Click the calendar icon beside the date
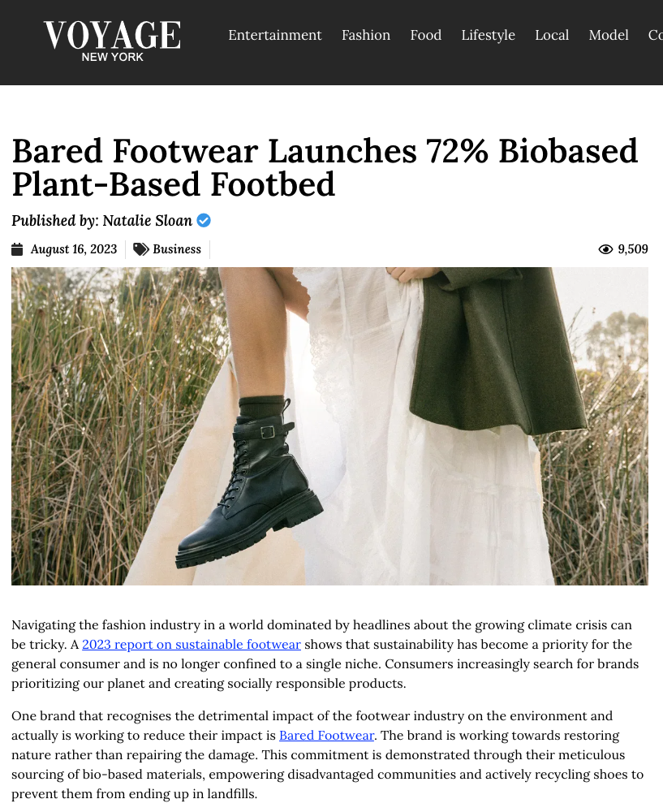663x812 pixels. 17,249
